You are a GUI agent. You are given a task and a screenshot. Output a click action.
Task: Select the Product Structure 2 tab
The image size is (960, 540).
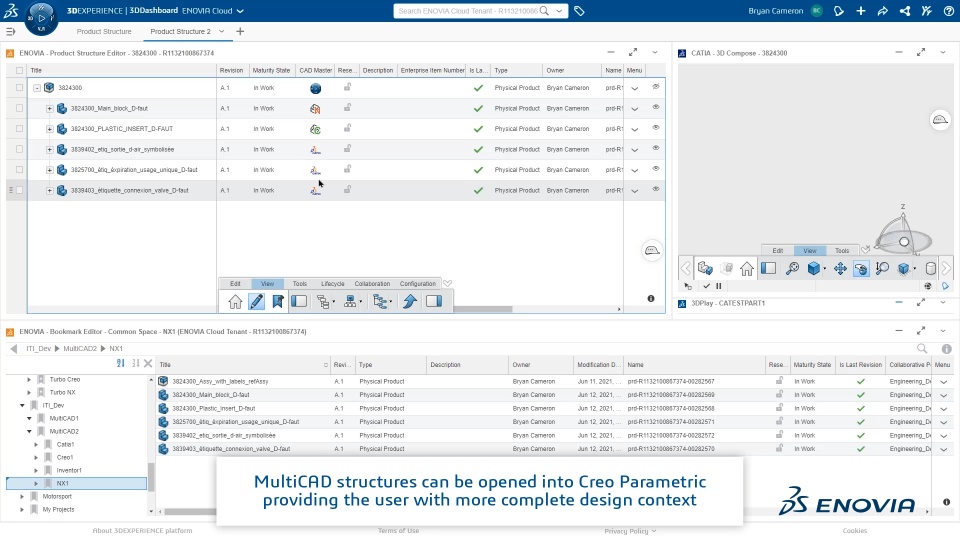pos(180,31)
